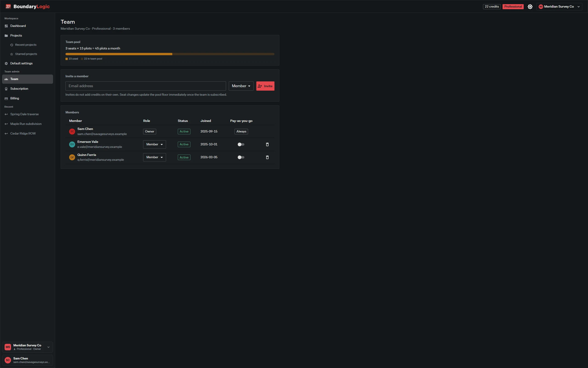
Task: Enable pay-as-you-go for Emerson Vale
Action: pyautogui.click(x=241, y=144)
